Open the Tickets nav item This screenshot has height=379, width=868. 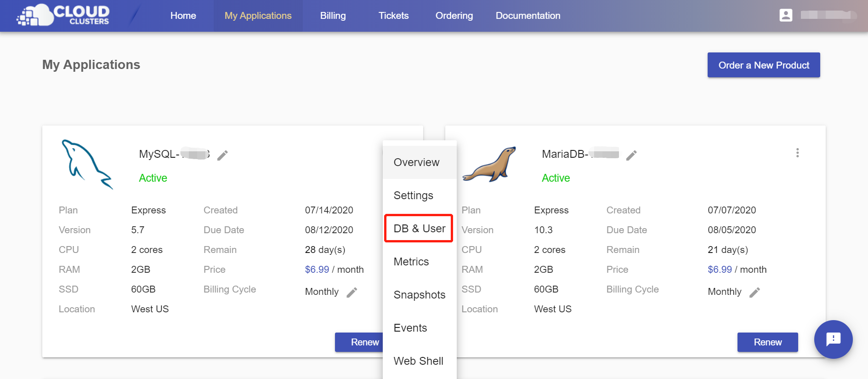[x=394, y=16]
